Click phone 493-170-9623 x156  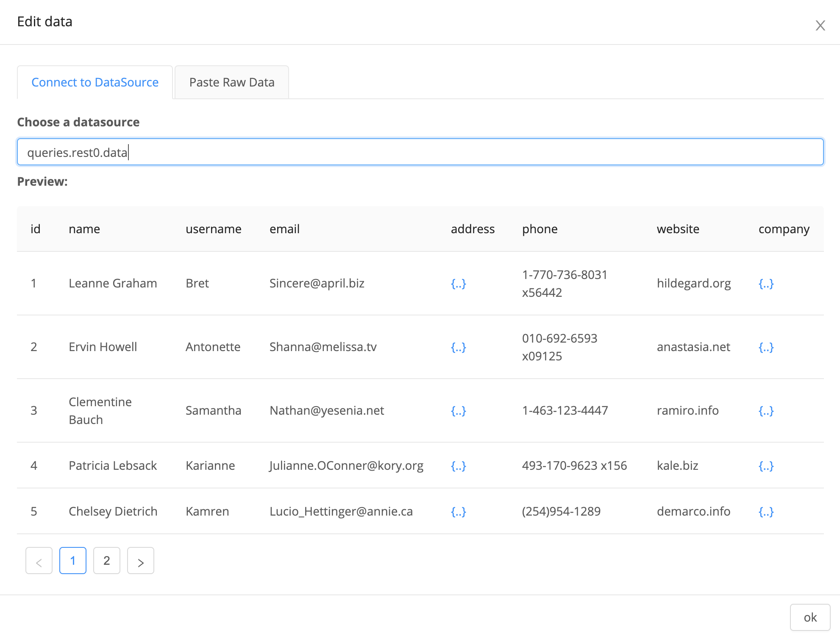pos(574,466)
